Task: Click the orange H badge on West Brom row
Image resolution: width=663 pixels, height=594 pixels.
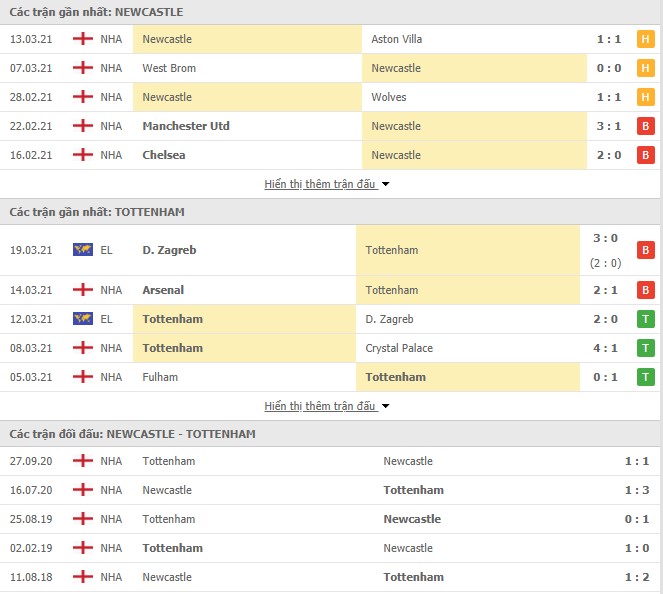Action: pyautogui.click(x=645, y=68)
